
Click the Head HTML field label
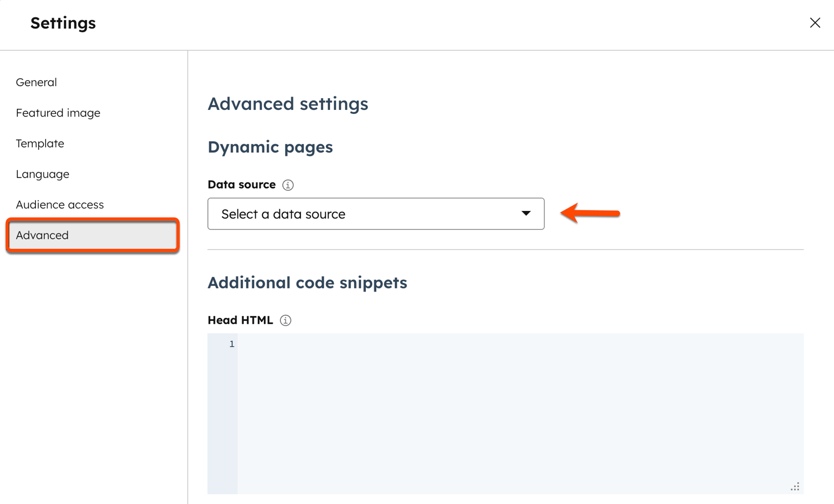pos(240,320)
